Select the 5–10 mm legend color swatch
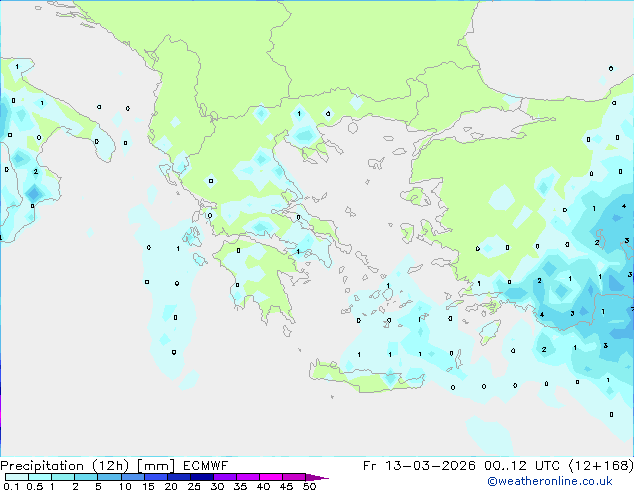 click(109, 477)
